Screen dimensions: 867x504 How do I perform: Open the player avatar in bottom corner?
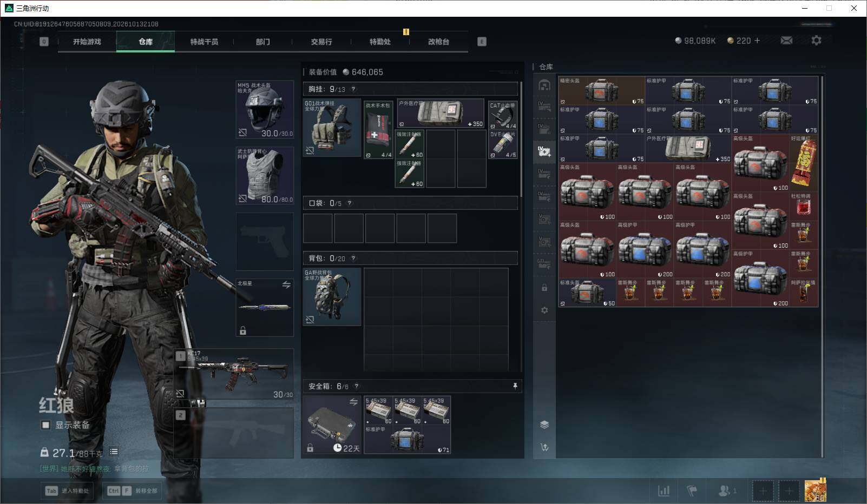point(815,491)
